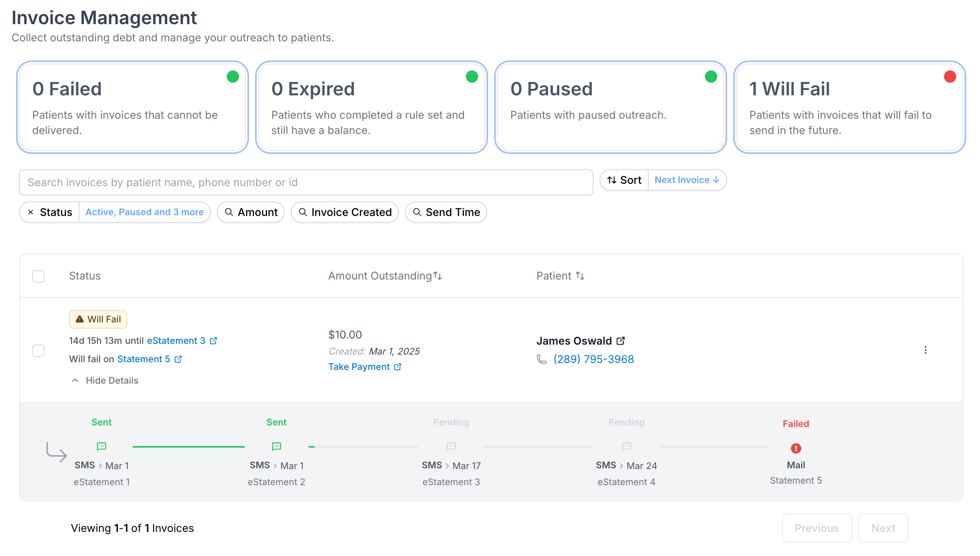
Task: Click the magnifier icon in the Amount filter chip
Action: click(229, 212)
